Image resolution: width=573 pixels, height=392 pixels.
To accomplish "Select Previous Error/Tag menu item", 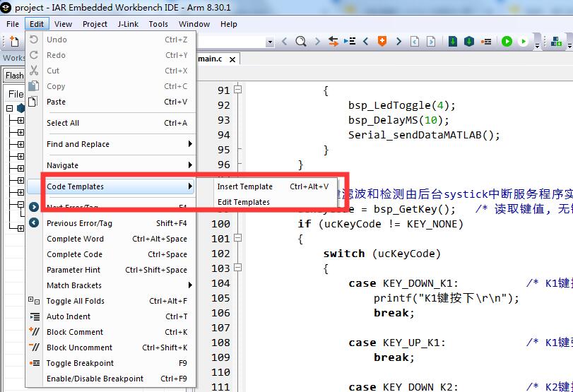I will pos(111,223).
